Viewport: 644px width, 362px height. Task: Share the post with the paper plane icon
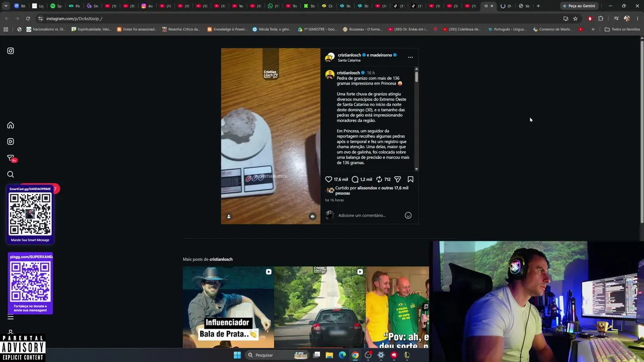397,179
